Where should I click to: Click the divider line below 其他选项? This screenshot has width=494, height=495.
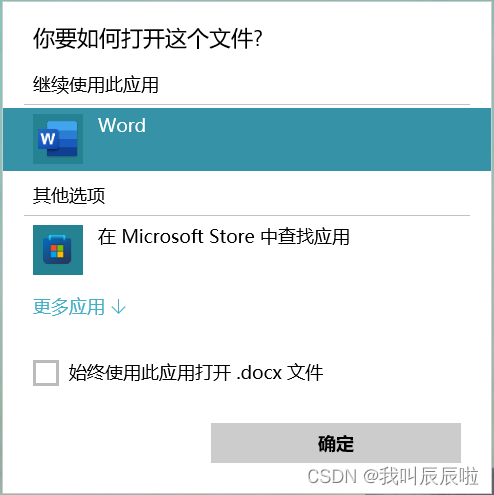point(247,216)
